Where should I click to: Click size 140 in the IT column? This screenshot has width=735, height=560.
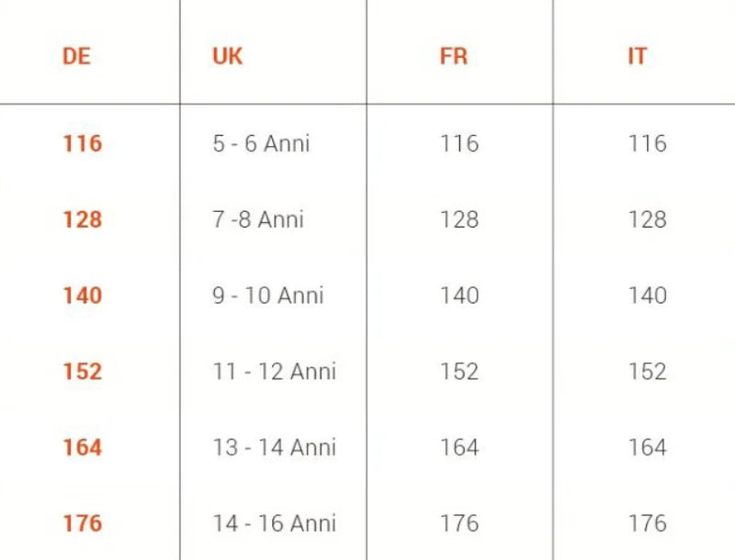(x=647, y=296)
